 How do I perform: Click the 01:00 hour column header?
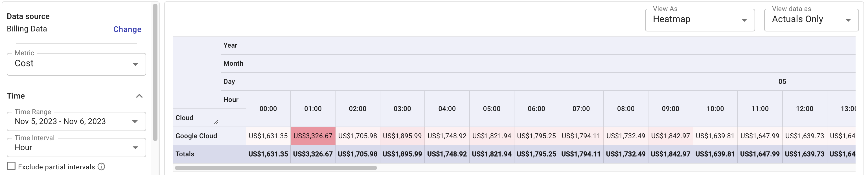point(313,109)
